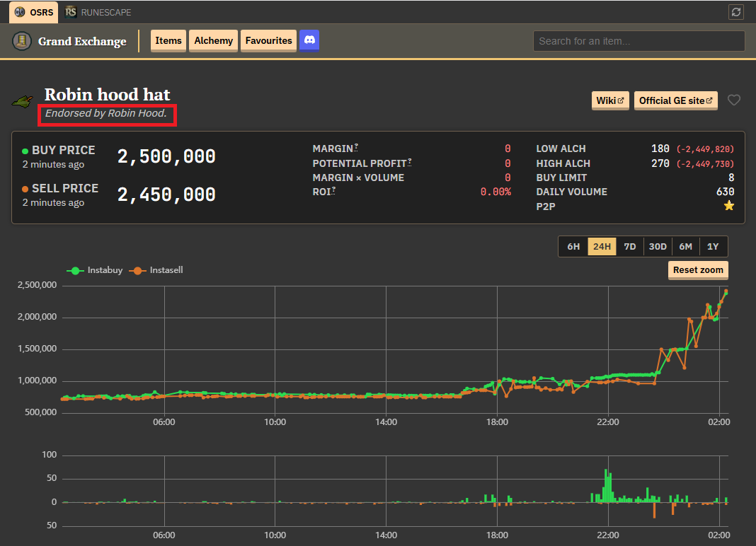Focus the Search for an item field
Image resolution: width=756 pixels, height=546 pixels.
pyautogui.click(x=638, y=41)
